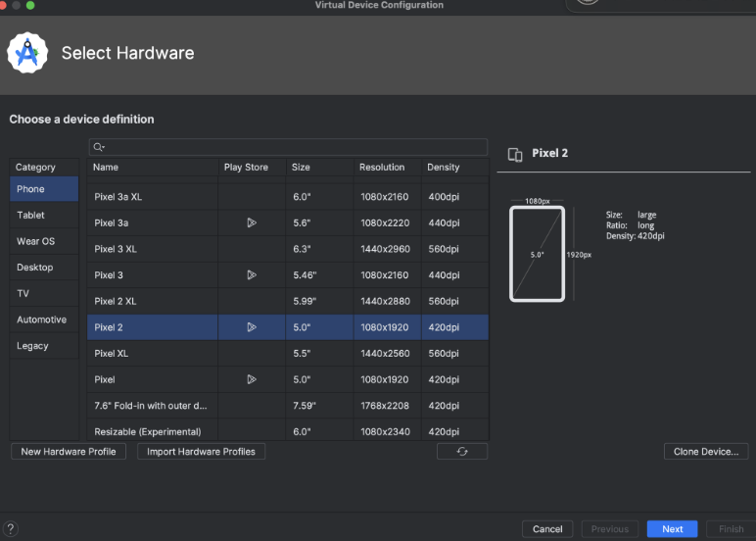The width and height of the screenshot is (756, 541).
Task: Select the Pixel 3a device name
Action: [x=112, y=222]
